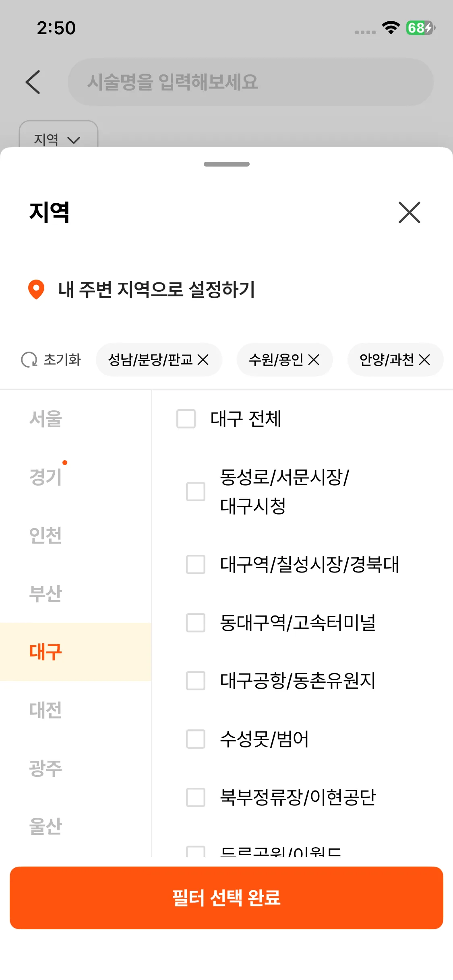Tap the orange location pin icon
The width and height of the screenshot is (453, 980).
click(36, 289)
